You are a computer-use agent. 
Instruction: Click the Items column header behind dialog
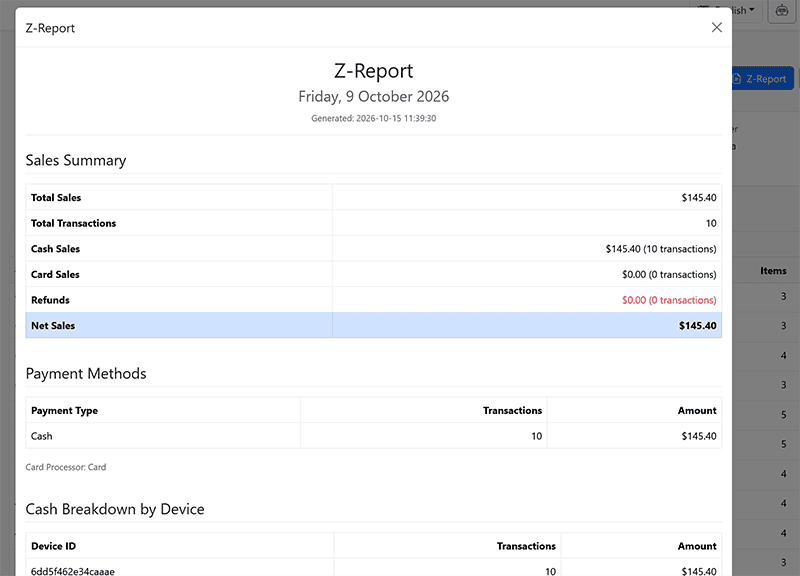click(773, 270)
